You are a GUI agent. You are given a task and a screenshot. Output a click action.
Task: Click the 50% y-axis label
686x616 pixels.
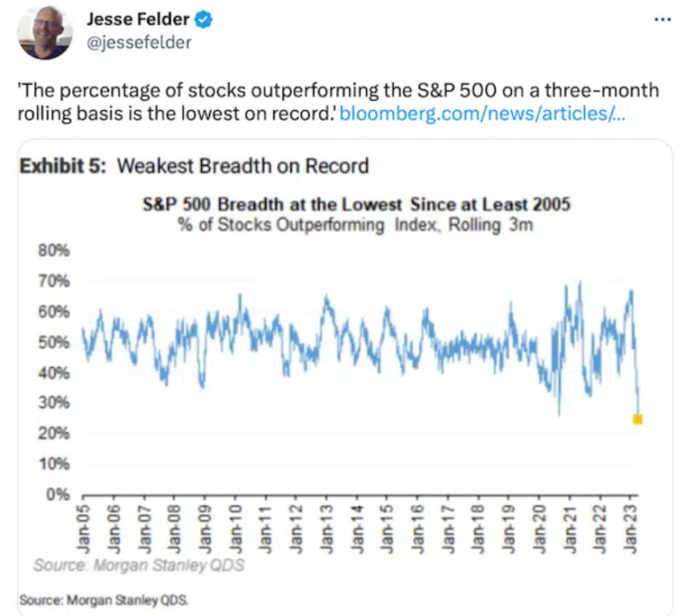54,342
